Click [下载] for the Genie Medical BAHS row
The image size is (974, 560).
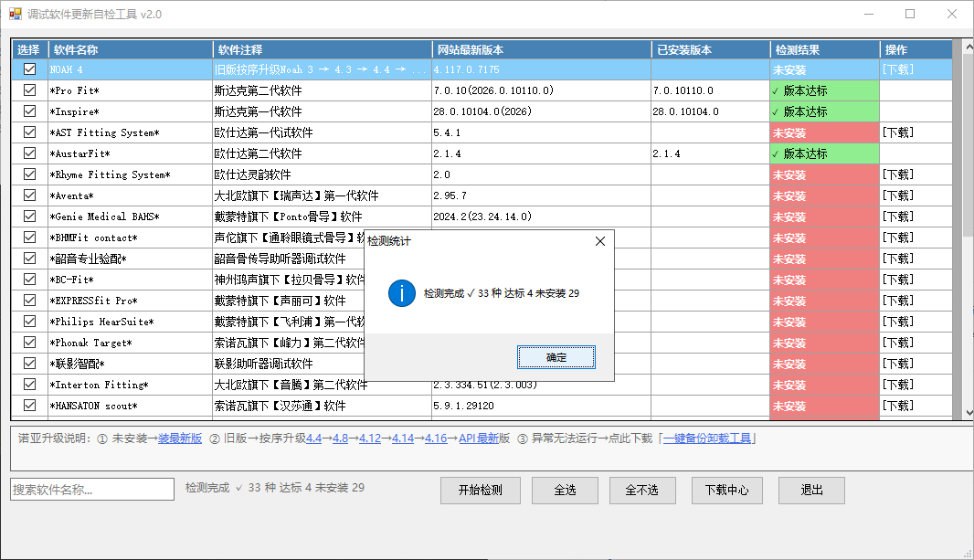897,217
